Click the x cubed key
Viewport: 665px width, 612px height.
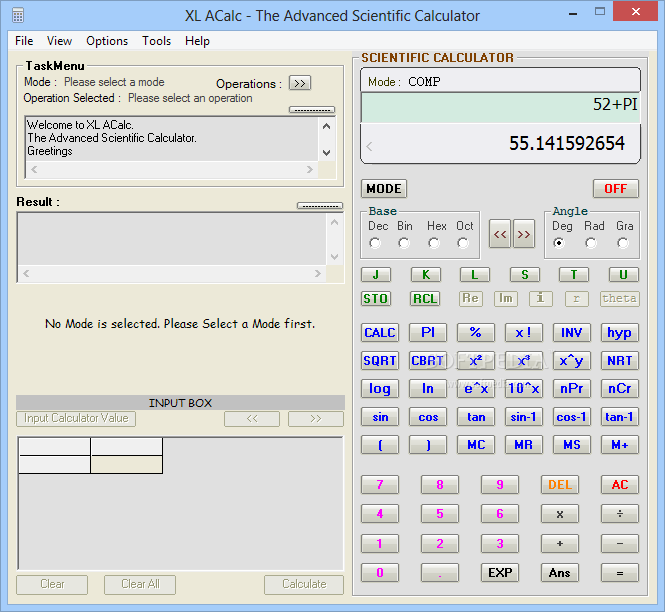(x=523, y=360)
